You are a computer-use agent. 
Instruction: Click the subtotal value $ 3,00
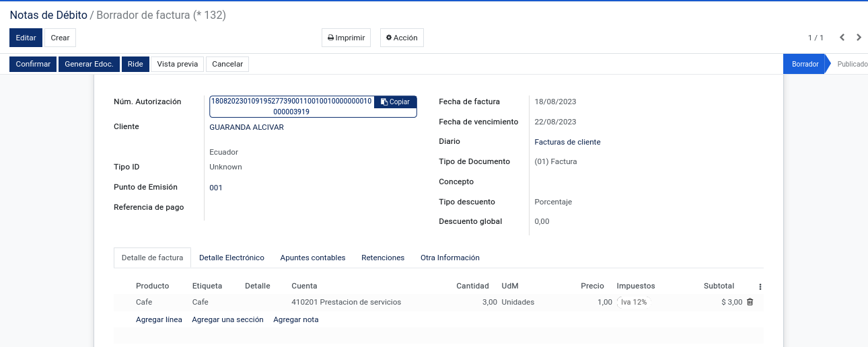click(x=732, y=302)
